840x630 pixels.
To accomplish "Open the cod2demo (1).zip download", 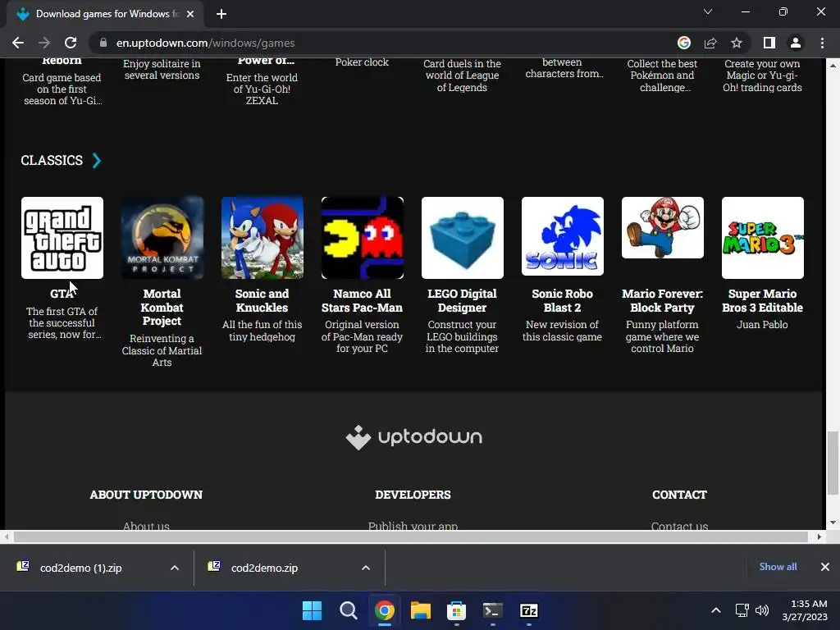I will [x=80, y=568].
